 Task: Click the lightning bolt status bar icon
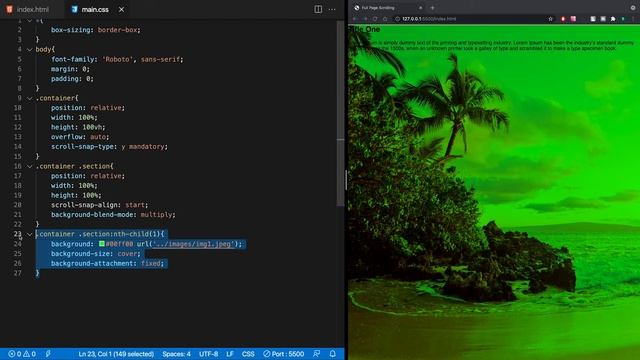click(x=48, y=354)
